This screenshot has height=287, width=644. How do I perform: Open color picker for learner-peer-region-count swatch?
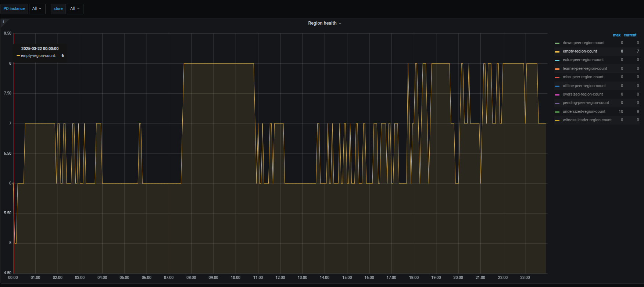pyautogui.click(x=557, y=69)
